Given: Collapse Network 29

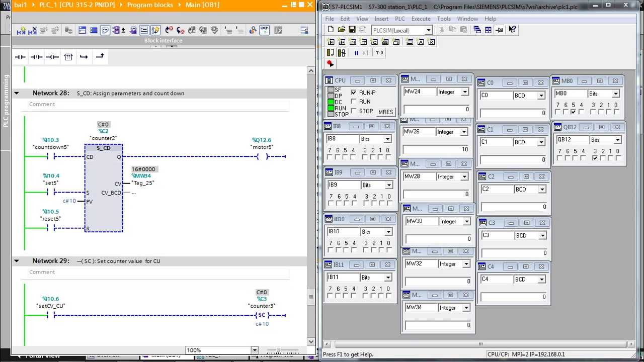Looking at the screenshot, I should tap(17, 261).
